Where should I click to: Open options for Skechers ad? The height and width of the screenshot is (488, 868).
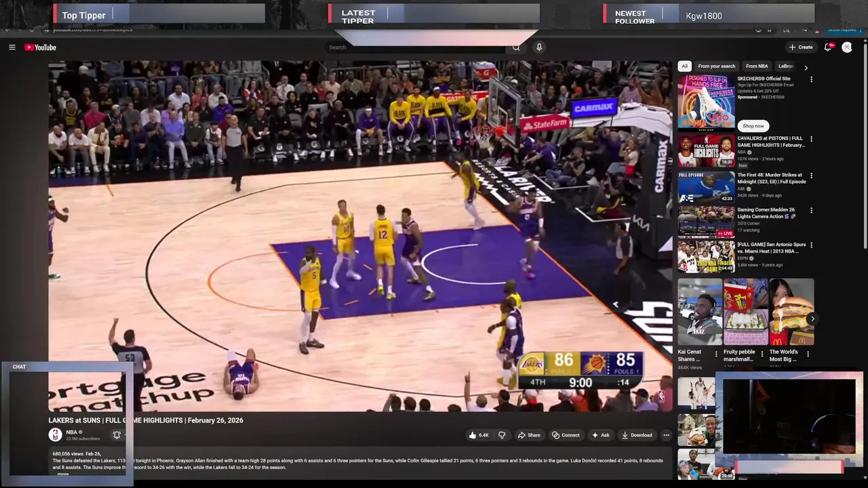click(811, 79)
